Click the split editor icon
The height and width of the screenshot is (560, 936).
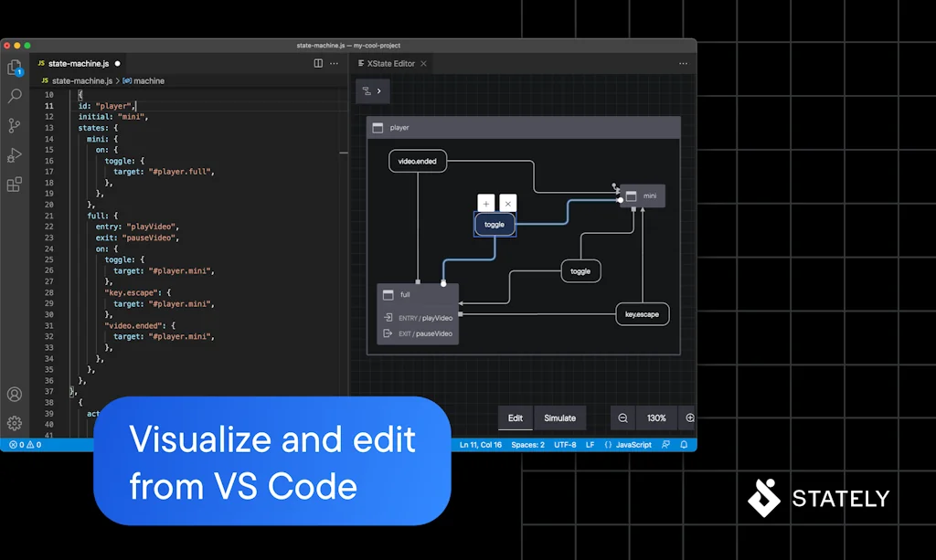(318, 64)
